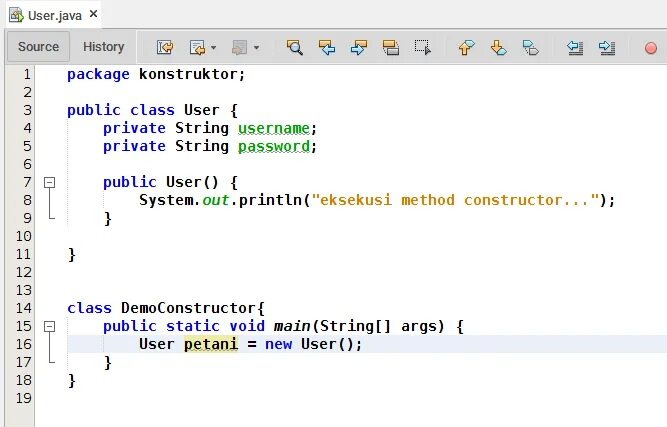
Task: Click the Find Selection magnifier icon
Action: (295, 47)
